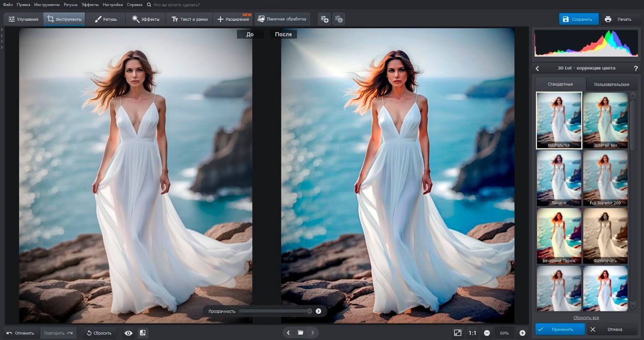Toggle the before/after split view icon
Viewport: 644px width, 340px height.
143,333
